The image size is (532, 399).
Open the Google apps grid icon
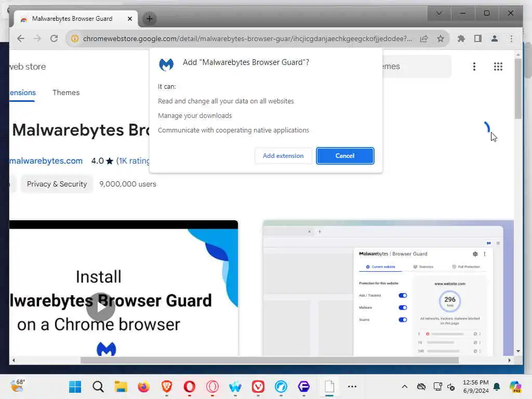(498, 66)
